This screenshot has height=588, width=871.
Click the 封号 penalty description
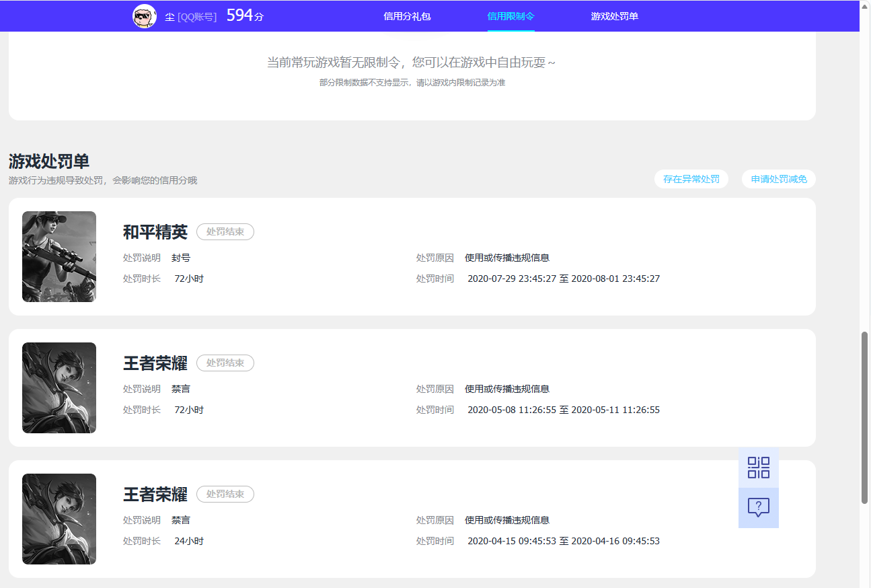181,258
